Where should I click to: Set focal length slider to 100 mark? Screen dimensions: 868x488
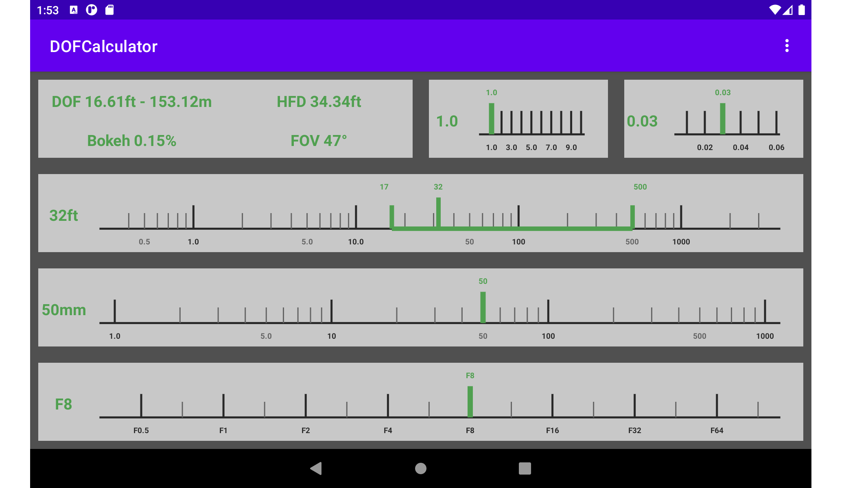pos(548,311)
